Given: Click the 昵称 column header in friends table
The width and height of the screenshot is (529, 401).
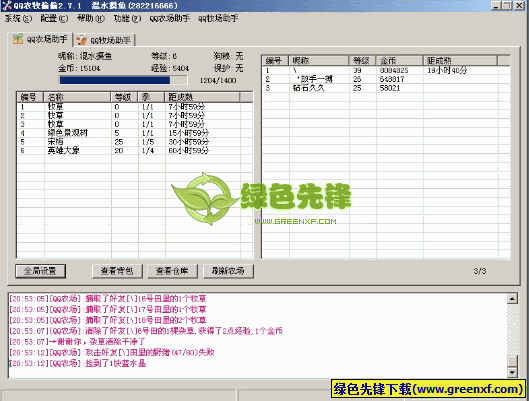Looking at the screenshot, I should pyautogui.click(x=319, y=61).
